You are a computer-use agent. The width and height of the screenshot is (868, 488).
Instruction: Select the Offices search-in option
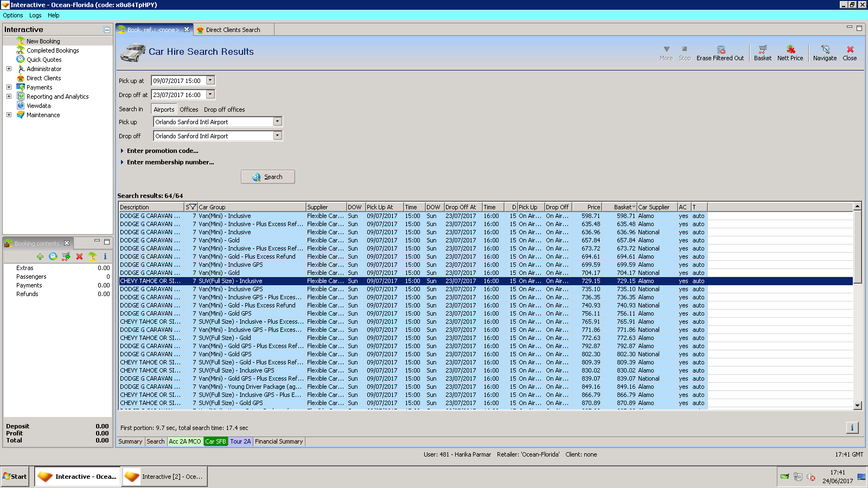189,110
